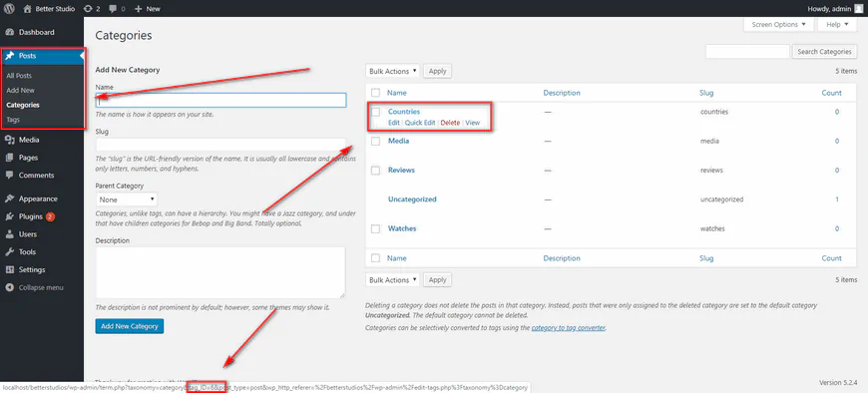Select the Appearance brush icon
This screenshot has height=393, width=868.
[x=9, y=198]
